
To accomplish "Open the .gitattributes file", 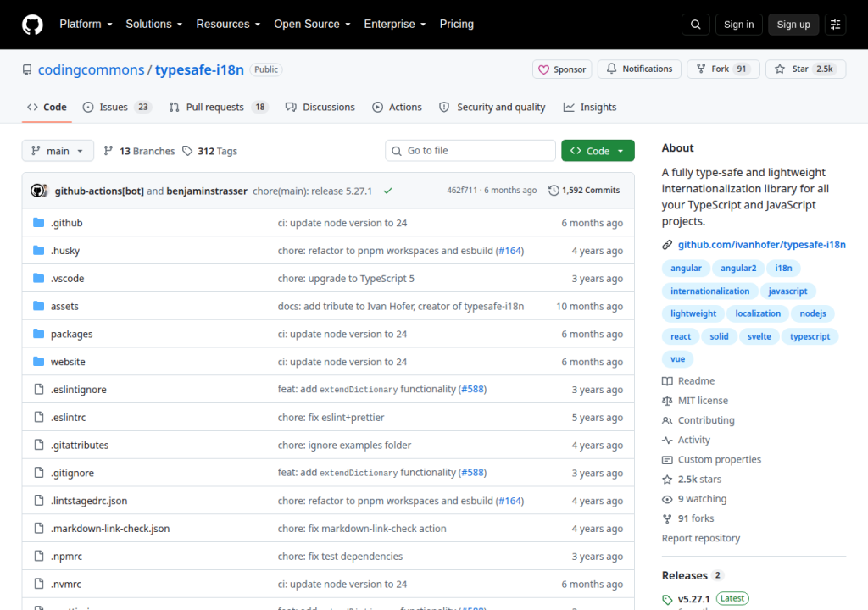I will [x=80, y=445].
